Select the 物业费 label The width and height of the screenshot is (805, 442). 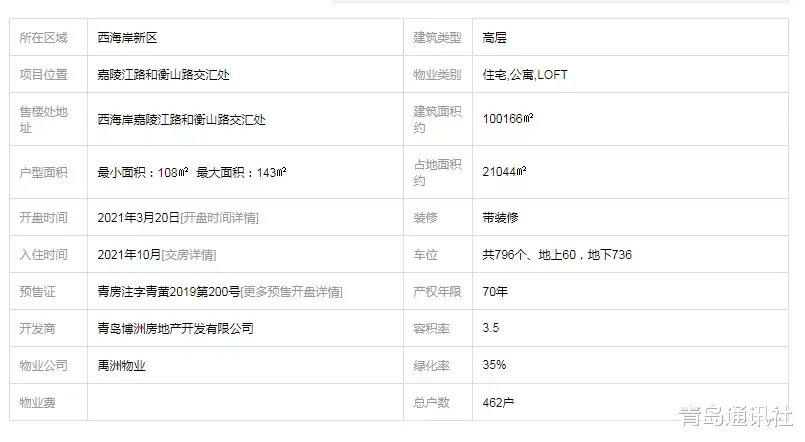(x=37, y=402)
